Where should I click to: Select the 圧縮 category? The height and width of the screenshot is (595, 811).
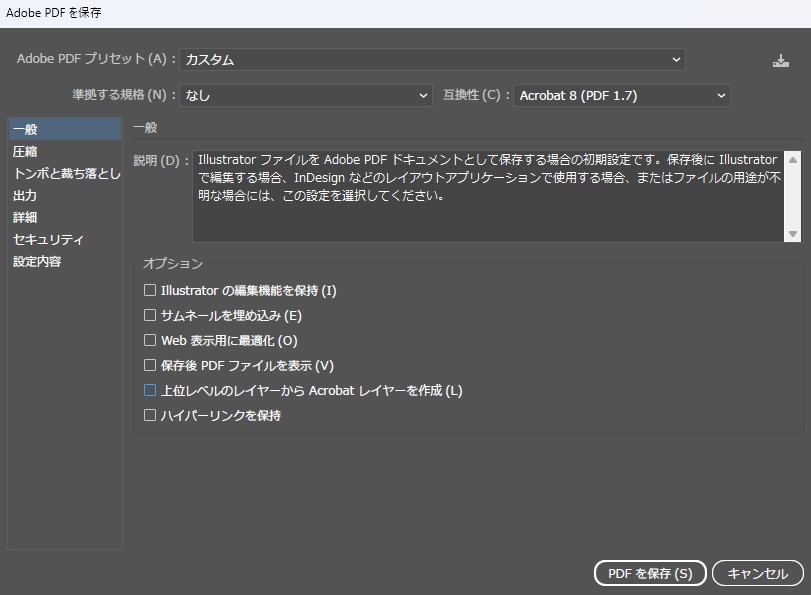click(65, 151)
